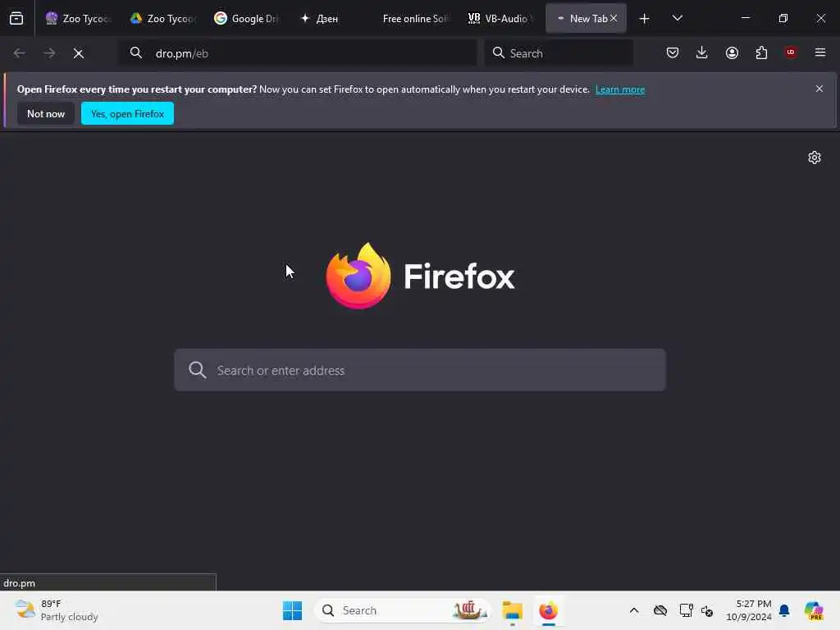The image size is (840, 630).
Task: Open the Learn more link
Action: click(x=620, y=89)
